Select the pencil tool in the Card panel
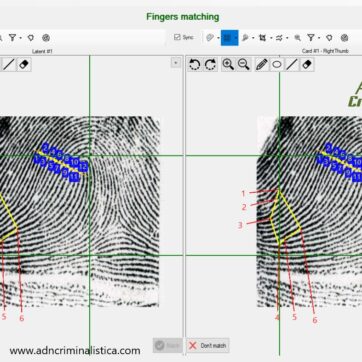The height and width of the screenshot is (362, 362). [262, 65]
